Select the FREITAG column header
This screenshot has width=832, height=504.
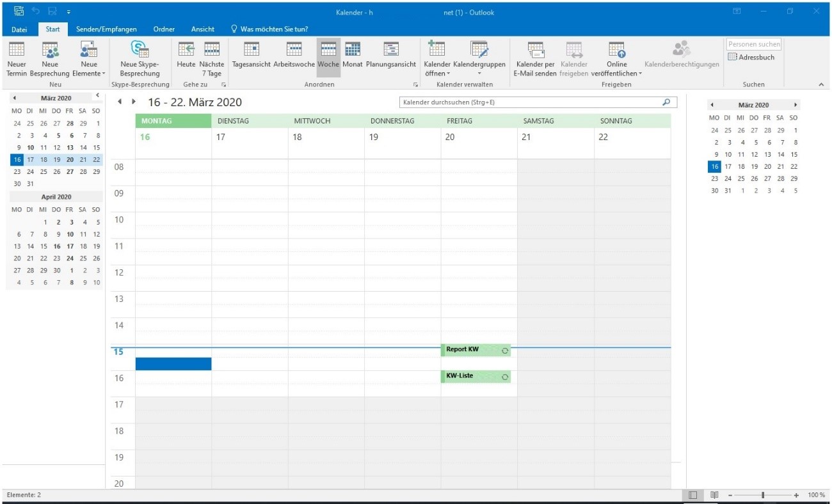pos(479,121)
